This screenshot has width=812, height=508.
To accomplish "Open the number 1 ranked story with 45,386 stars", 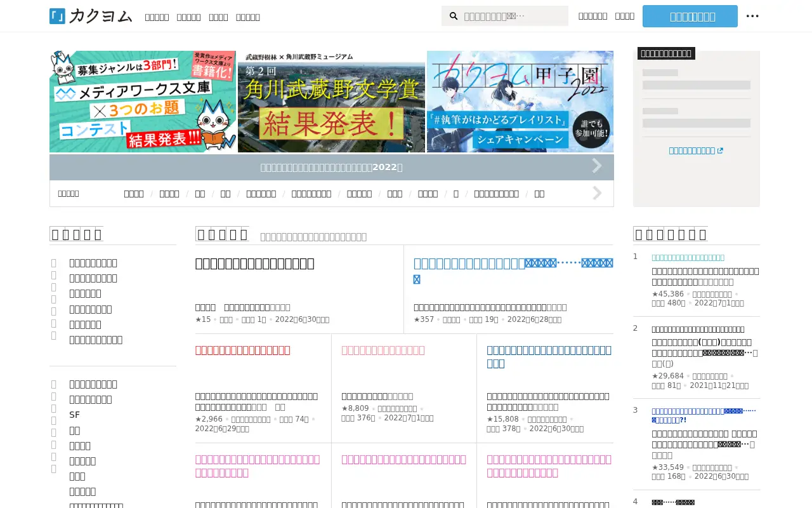I will 705,276.
